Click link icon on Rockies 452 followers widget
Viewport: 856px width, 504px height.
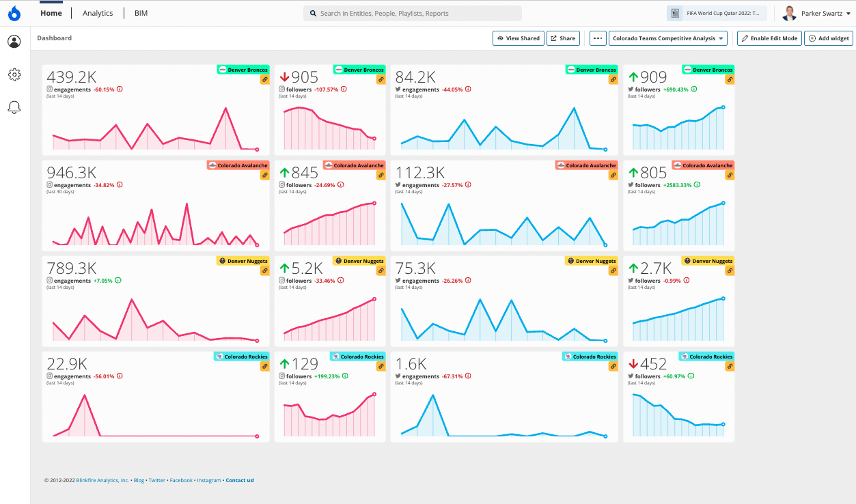(730, 367)
